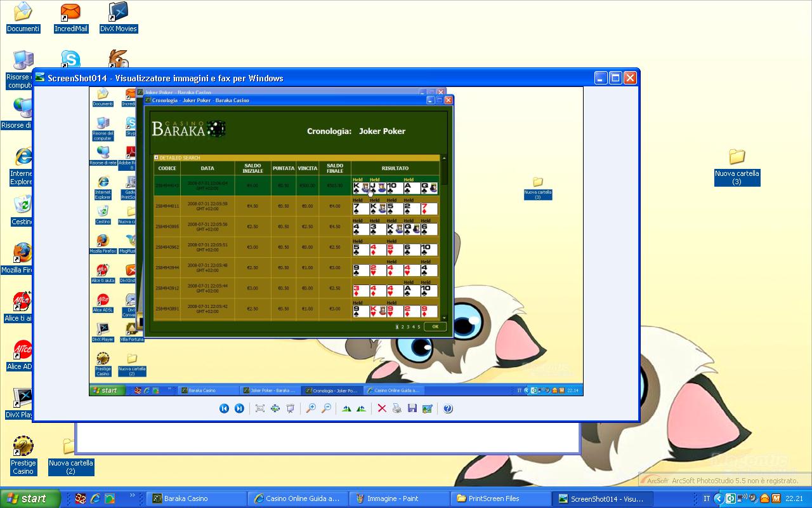This screenshot has width=812, height=508.
Task: Launch Internet Explorer from Quick Launch
Action: [95, 498]
